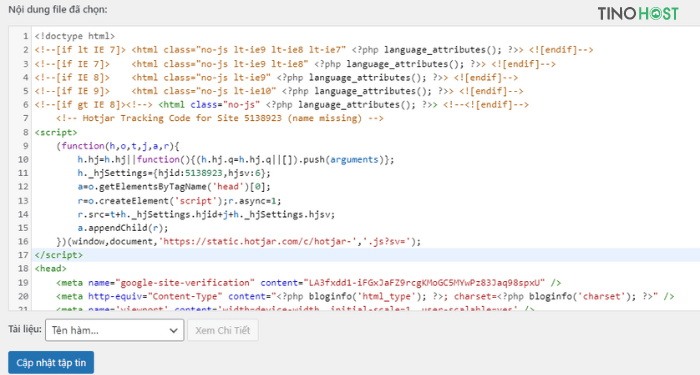Click the 'r.src=t+h._hjSettings.hjid' line

pos(206,214)
